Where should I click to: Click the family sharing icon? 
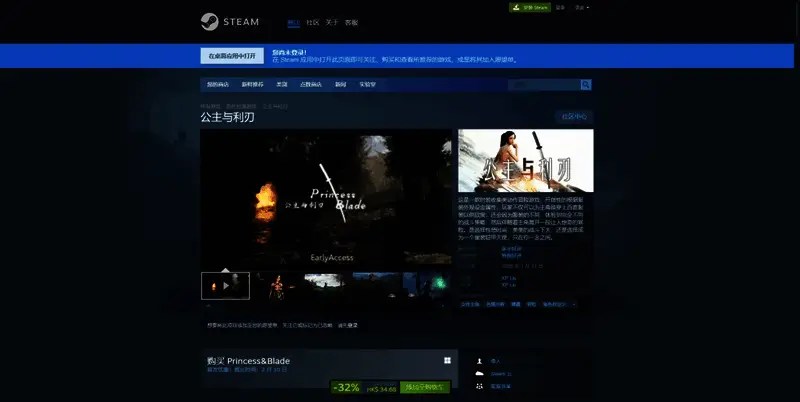click(x=480, y=386)
